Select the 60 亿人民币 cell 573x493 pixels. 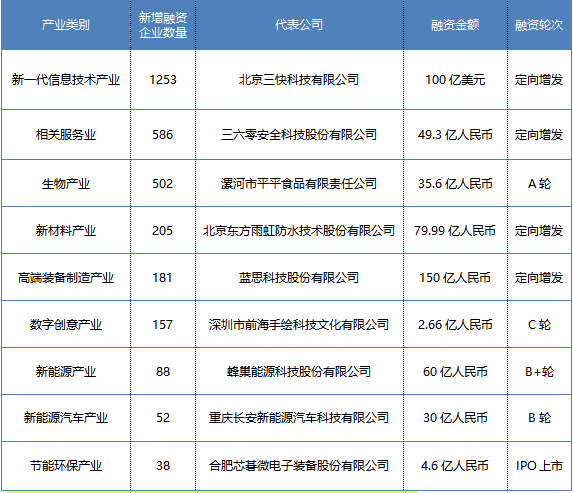(x=455, y=372)
